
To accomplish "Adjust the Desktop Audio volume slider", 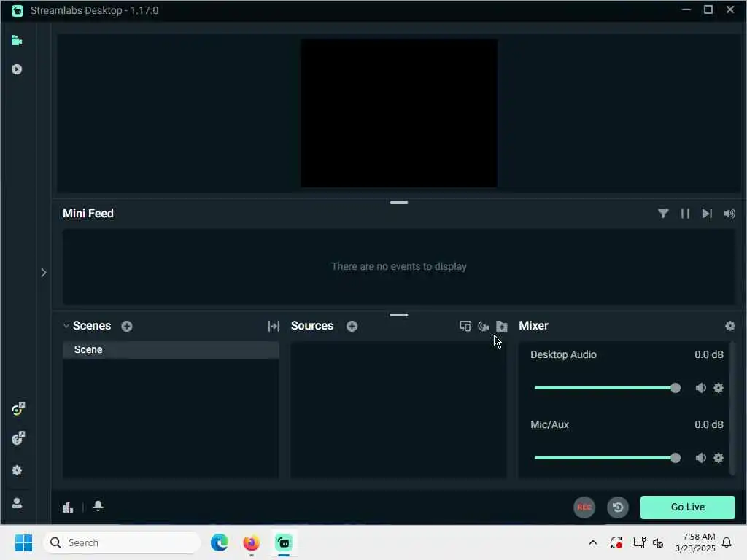I will 608,388.
